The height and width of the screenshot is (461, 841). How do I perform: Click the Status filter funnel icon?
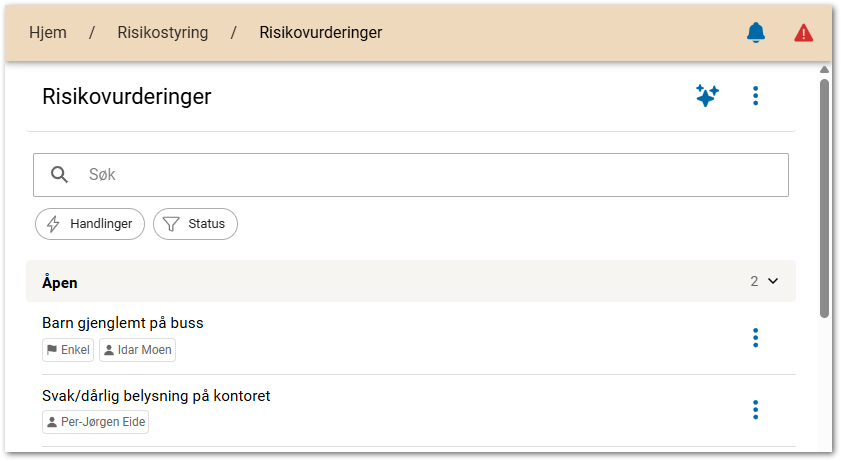[170, 224]
